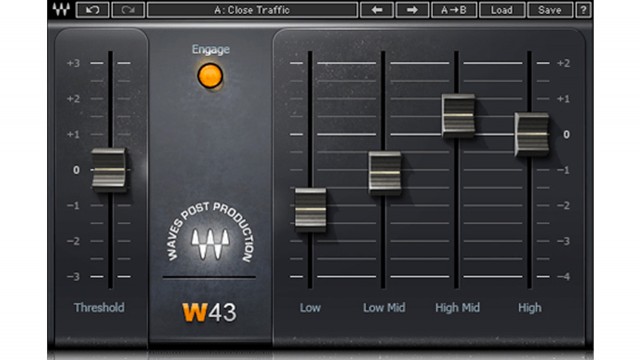Viewport: 640px width, 360px height.
Task: Click the Threshold fader handle
Action: click(x=109, y=170)
